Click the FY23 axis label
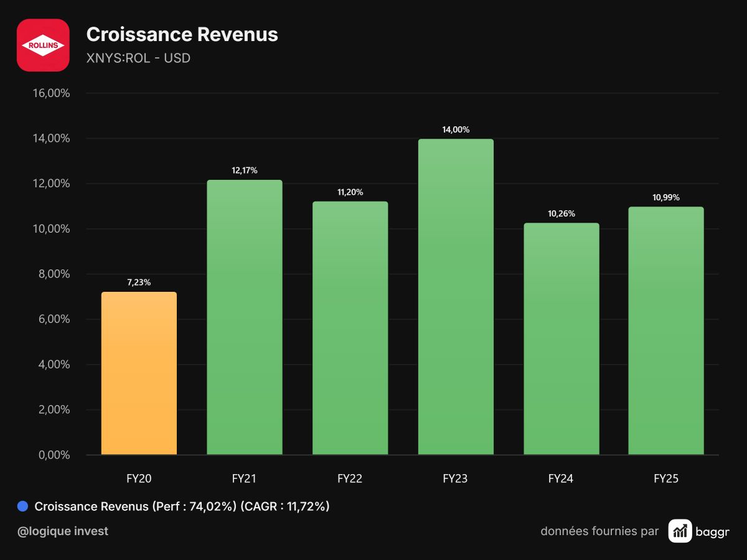Viewport: 747px width, 560px height. pyautogui.click(x=455, y=478)
